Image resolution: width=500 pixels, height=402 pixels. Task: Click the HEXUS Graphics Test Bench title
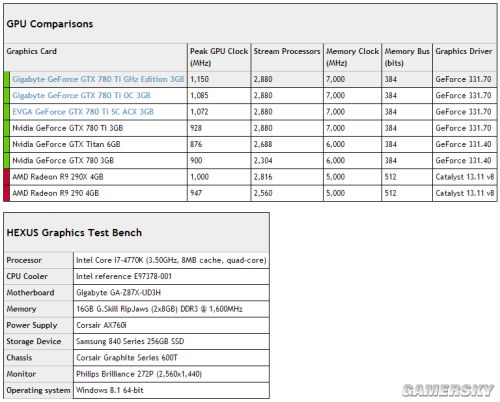tap(74, 233)
